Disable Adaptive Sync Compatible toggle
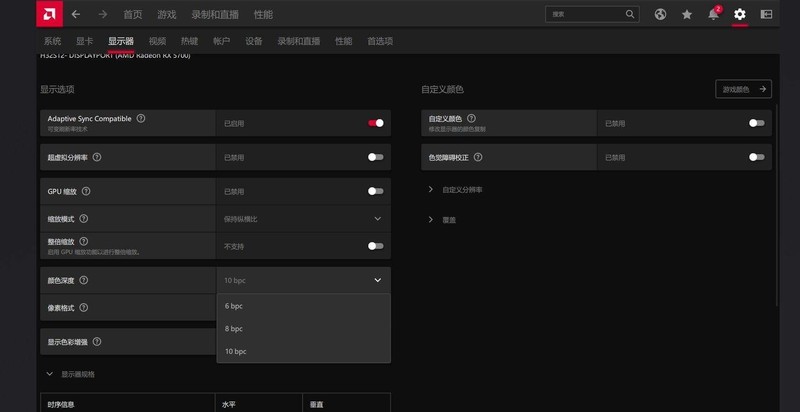This screenshot has height=412, width=800. point(376,123)
